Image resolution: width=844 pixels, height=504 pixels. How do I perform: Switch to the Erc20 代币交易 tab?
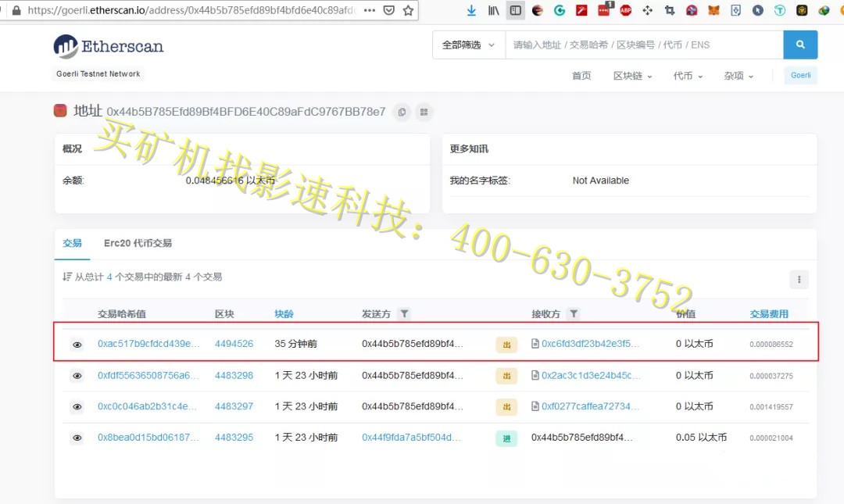[x=138, y=243]
